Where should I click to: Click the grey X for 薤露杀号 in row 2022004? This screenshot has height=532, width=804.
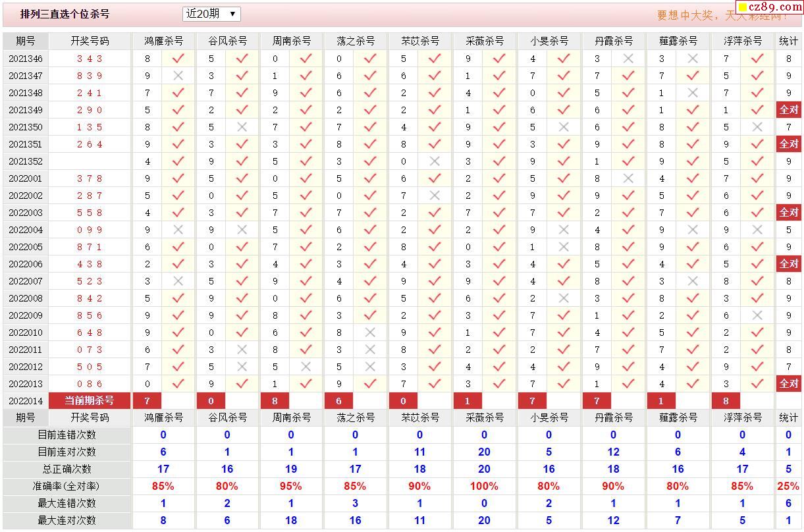coord(693,230)
